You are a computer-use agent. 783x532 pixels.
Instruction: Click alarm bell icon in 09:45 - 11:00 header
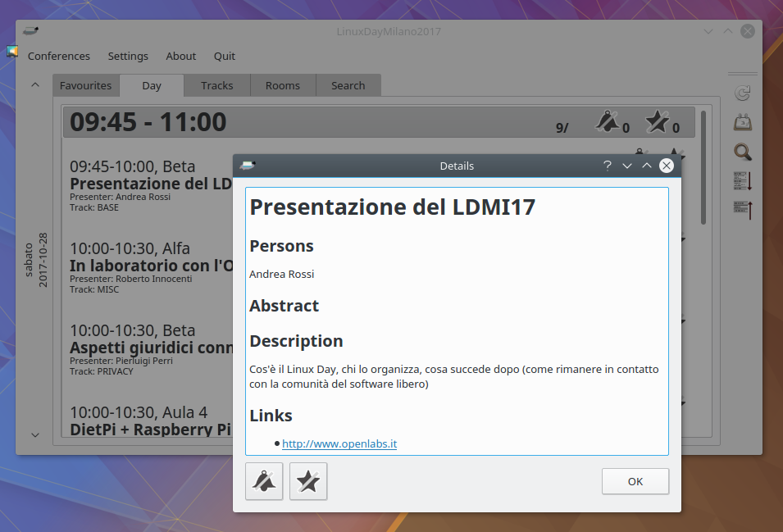pos(608,121)
